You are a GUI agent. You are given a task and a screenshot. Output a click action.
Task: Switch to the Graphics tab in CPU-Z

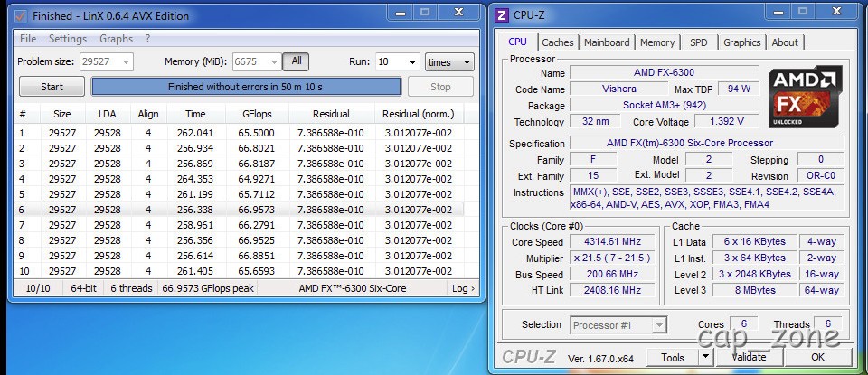coord(741,42)
